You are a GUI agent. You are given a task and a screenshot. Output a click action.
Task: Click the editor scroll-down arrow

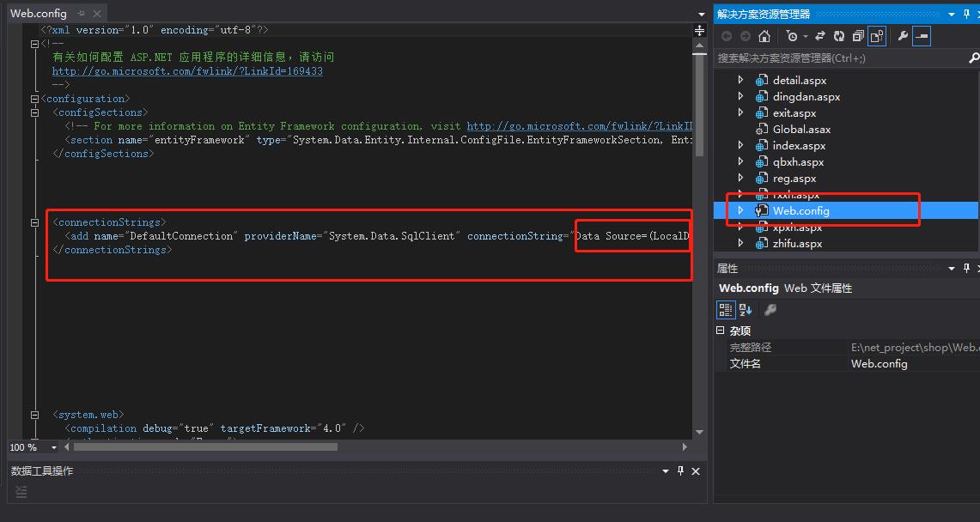tap(699, 432)
